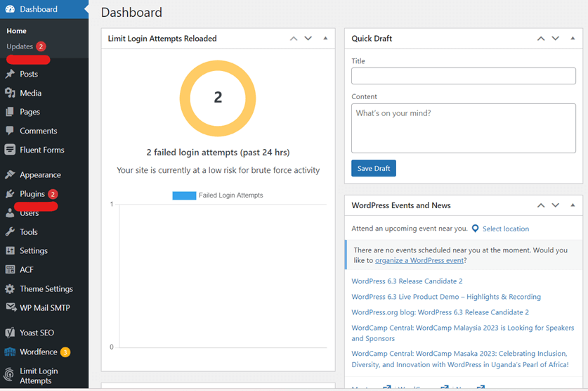Toggle Limit Login Attempts Reloaded panel
The height and width of the screenshot is (391, 588).
325,39
